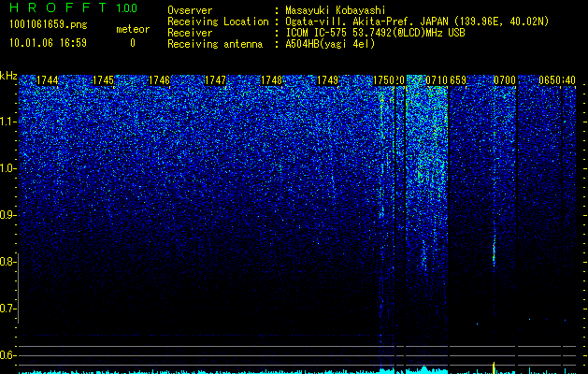This screenshot has width=588, height=374.
Task: Click the version number 1.0.0
Action: point(126,7)
